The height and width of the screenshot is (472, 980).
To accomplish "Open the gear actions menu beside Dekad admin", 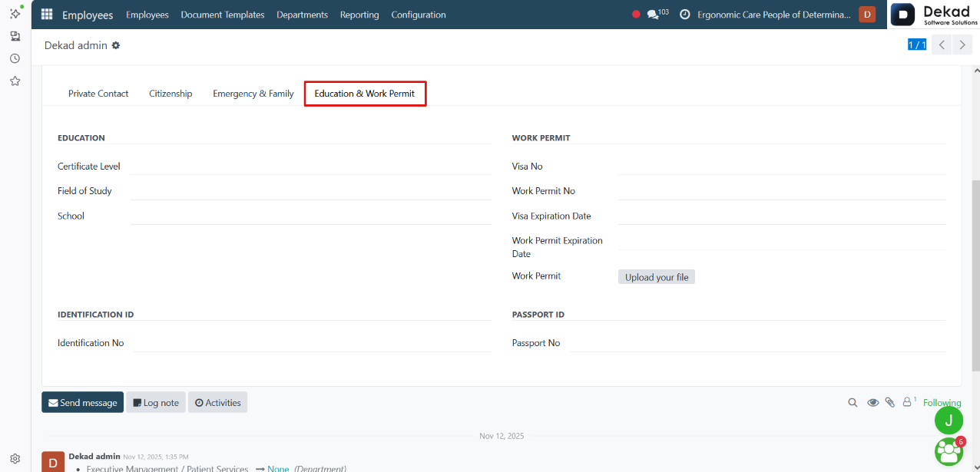I will pos(116,45).
